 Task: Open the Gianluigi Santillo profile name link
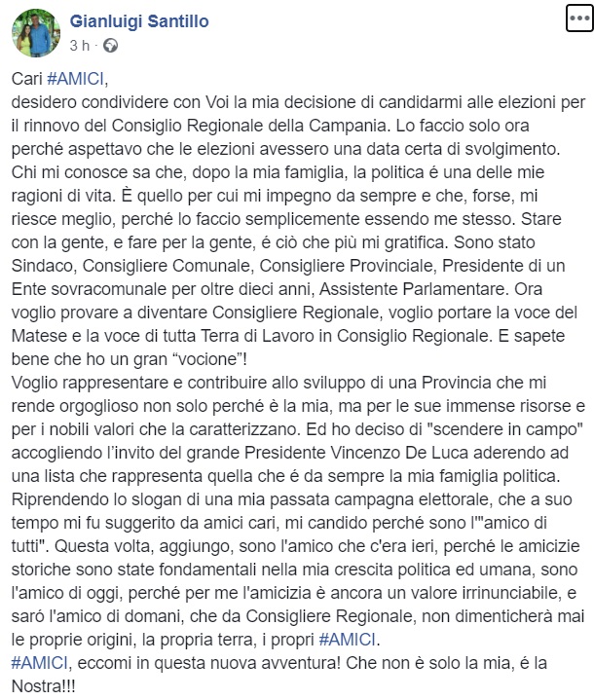point(139,21)
